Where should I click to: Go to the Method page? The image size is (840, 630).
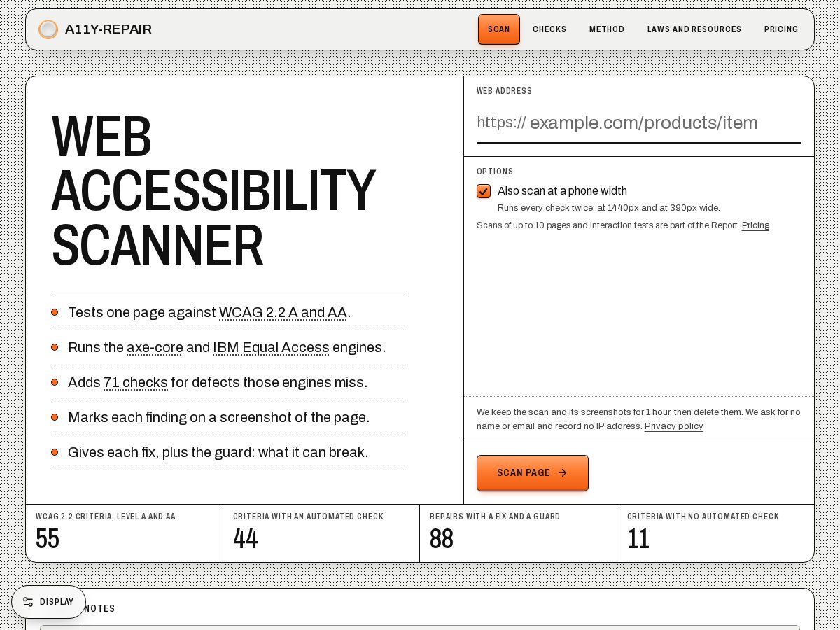(607, 29)
